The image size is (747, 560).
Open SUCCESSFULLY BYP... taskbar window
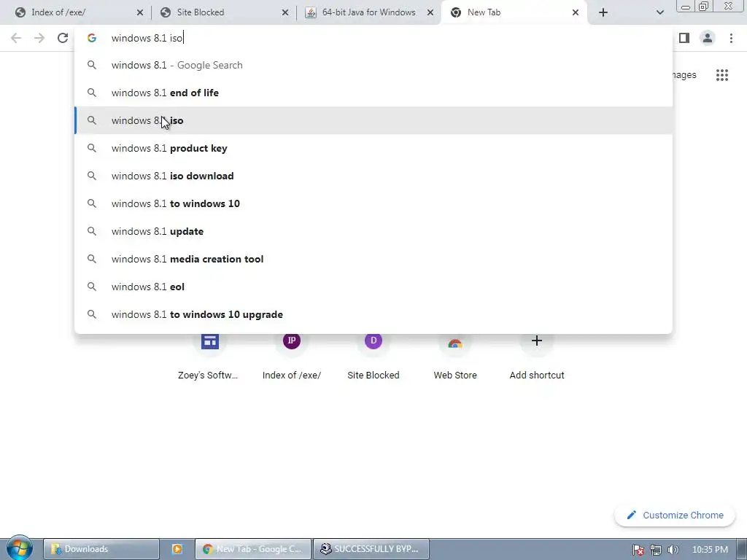pos(371,549)
